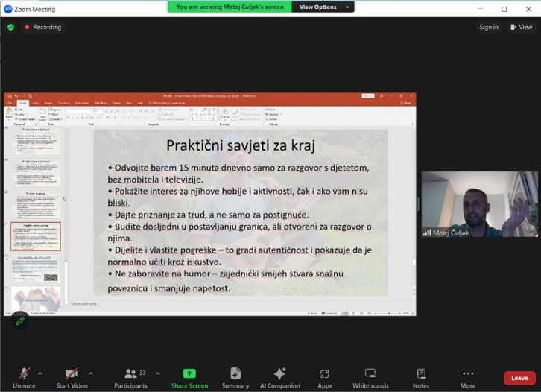
Task: Open the View Options menu
Action: click(322, 7)
